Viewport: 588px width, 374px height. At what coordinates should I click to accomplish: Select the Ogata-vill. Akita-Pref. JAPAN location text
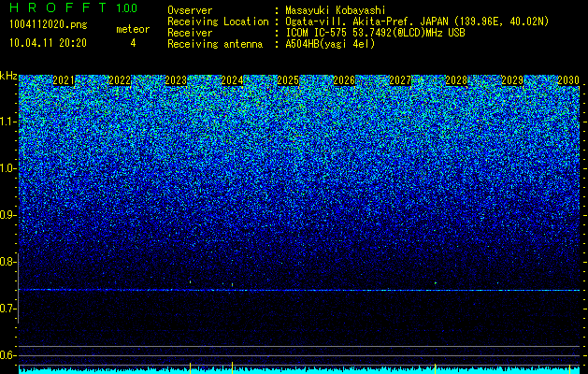tap(417, 22)
